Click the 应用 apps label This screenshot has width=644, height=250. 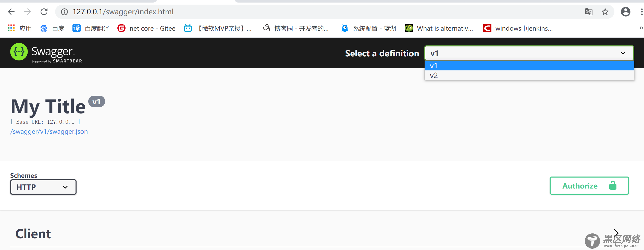(26, 28)
